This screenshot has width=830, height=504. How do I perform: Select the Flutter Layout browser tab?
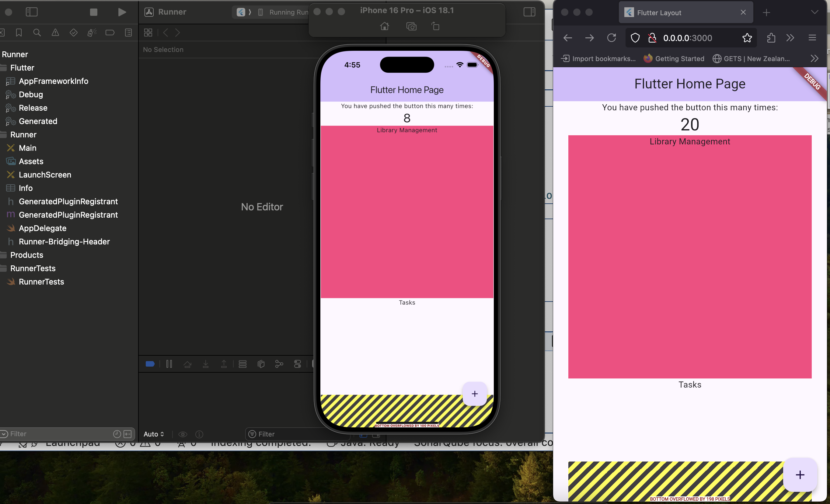685,12
